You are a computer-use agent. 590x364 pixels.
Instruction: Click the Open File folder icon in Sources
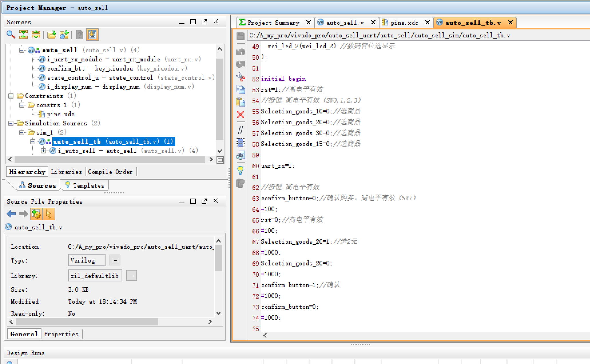(x=52, y=35)
